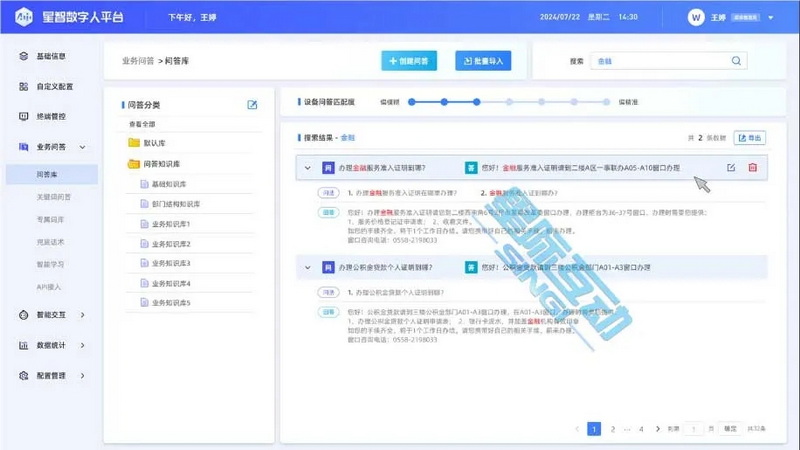Click the search input field containing 金融
Viewport: 800px width, 450px height.
pyautogui.click(x=660, y=61)
